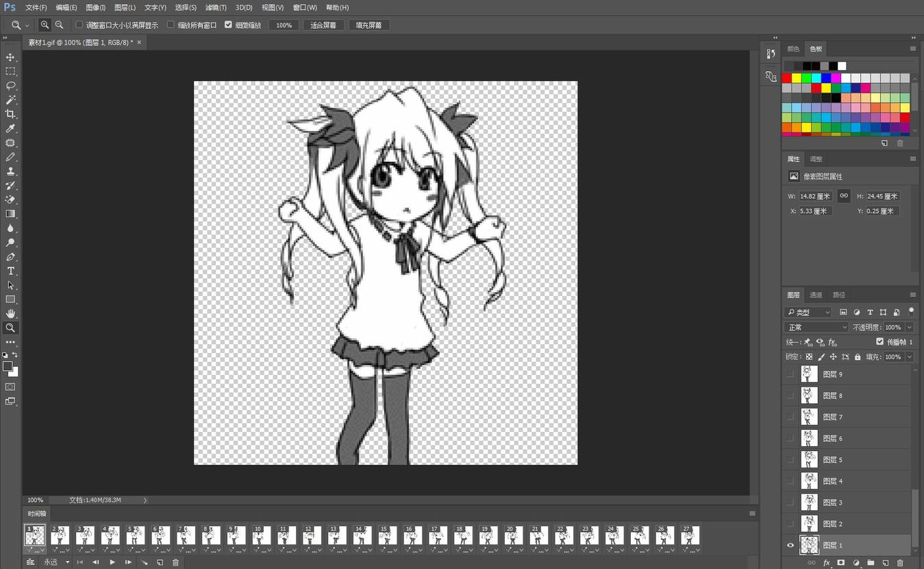
Task: Select the Crop tool
Action: (10, 114)
